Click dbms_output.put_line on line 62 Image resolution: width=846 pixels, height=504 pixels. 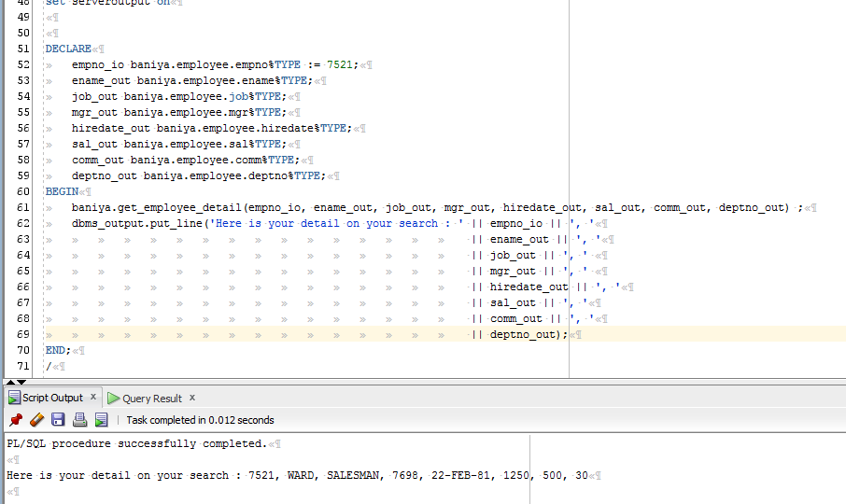point(137,223)
